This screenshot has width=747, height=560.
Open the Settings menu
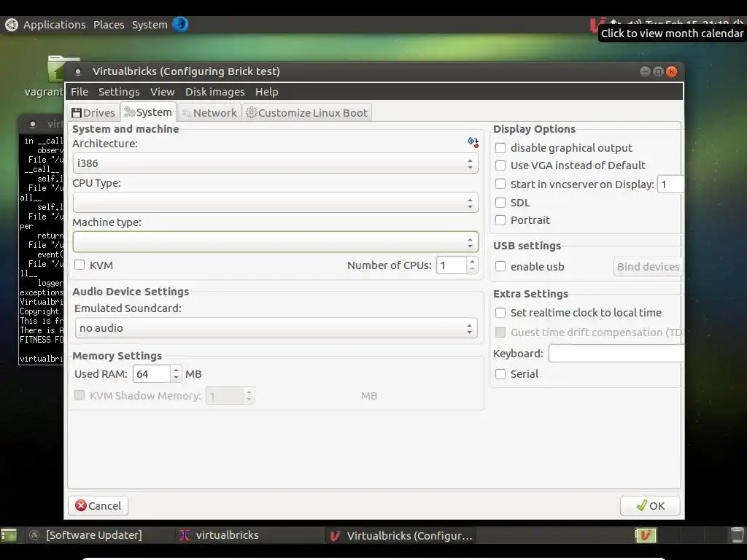pos(119,92)
